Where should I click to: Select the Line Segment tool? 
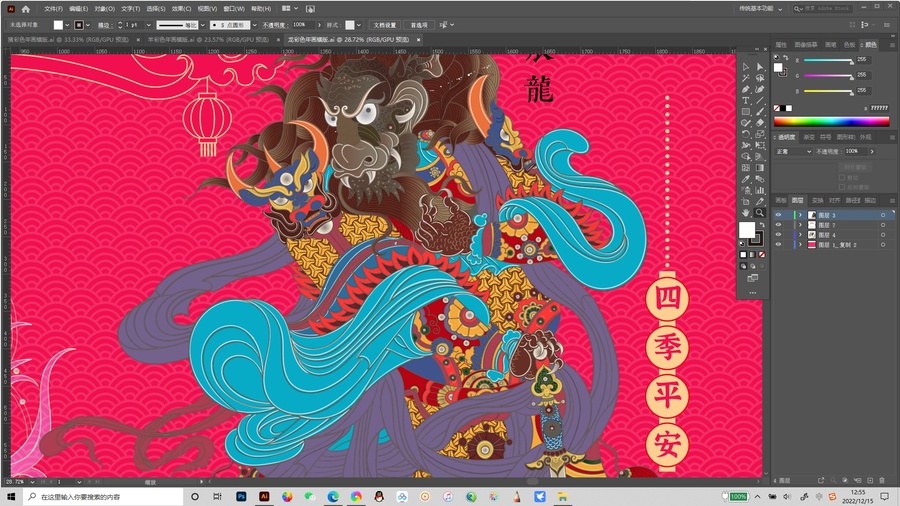pyautogui.click(x=760, y=100)
